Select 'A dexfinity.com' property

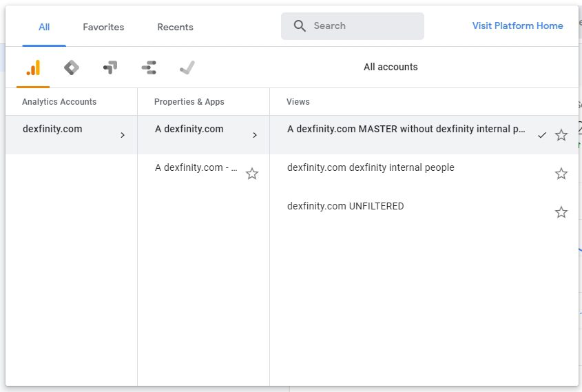coord(203,135)
